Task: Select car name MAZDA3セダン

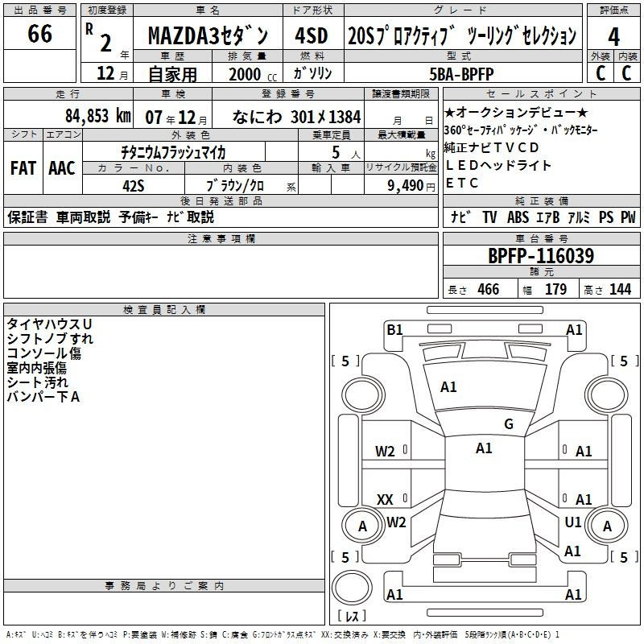Action: tap(208, 35)
